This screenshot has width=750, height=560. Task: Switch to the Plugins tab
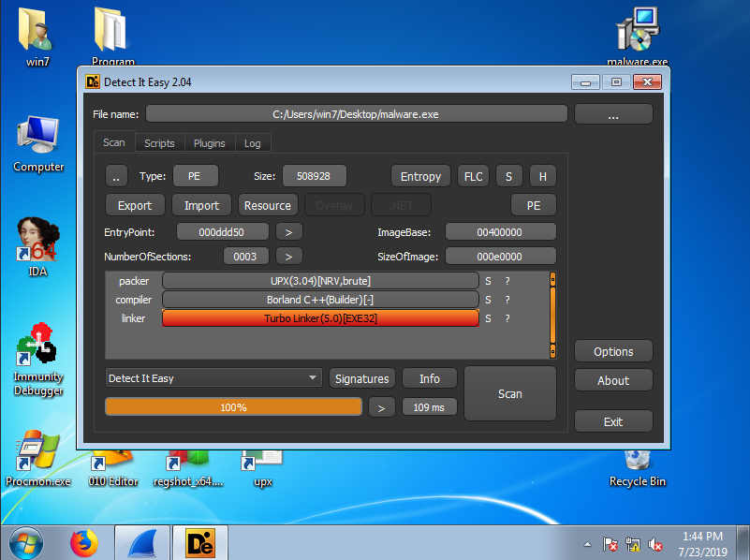209,143
